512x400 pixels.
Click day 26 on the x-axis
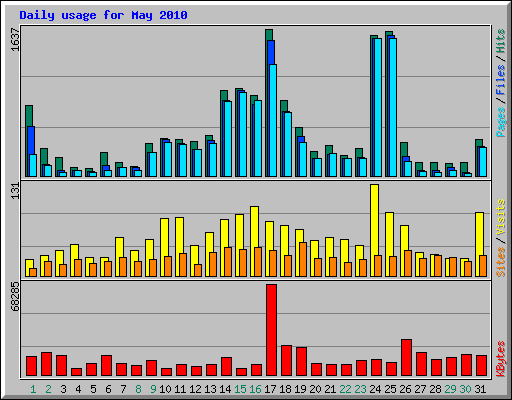click(405, 389)
